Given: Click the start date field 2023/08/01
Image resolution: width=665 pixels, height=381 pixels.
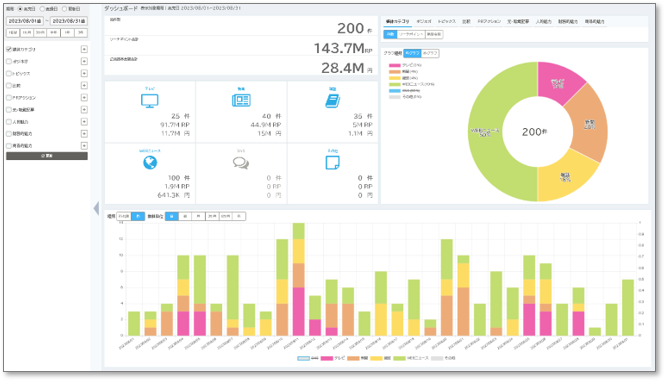Looking at the screenshot, I should [x=25, y=21].
